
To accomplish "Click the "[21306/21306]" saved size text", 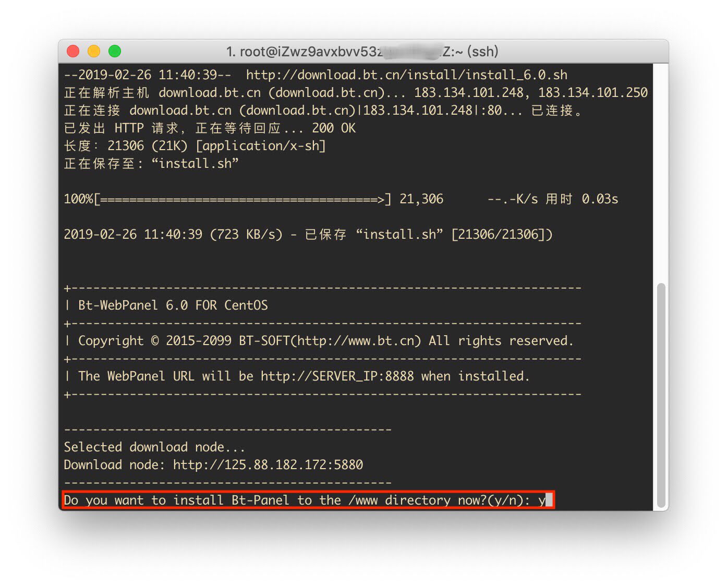I will click(x=498, y=235).
